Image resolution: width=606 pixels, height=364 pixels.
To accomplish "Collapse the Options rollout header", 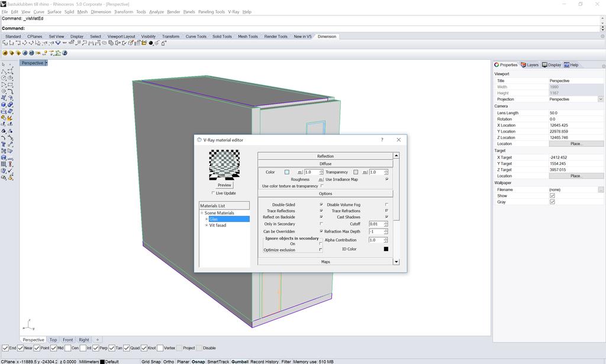I will (x=325, y=194).
